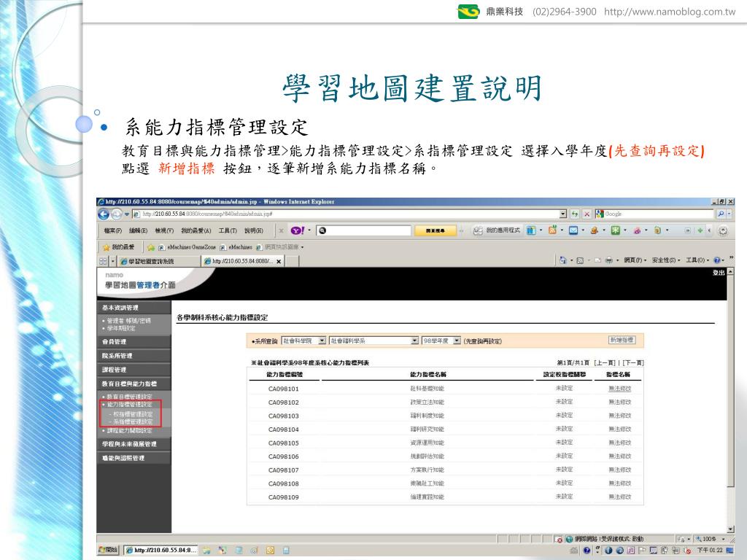The height and width of the screenshot is (560, 747).
Task: Click the 下一頁 next page link
Action: coord(632,363)
